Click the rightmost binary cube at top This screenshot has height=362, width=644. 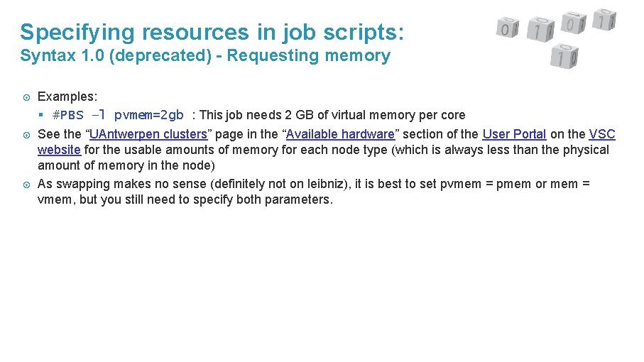[604, 20]
